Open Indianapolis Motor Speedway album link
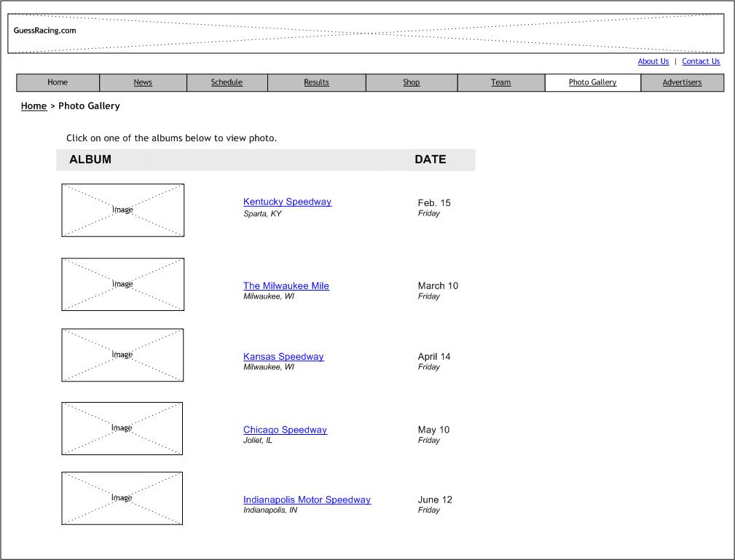This screenshot has width=735, height=560. pyautogui.click(x=307, y=500)
